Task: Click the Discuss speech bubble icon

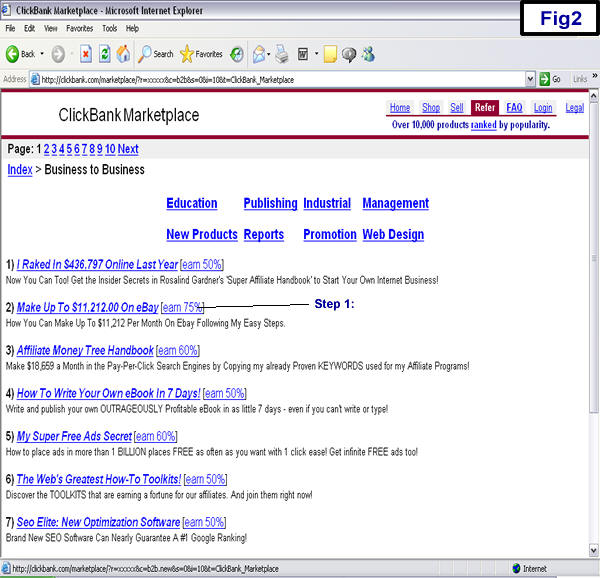Action: click(x=349, y=54)
